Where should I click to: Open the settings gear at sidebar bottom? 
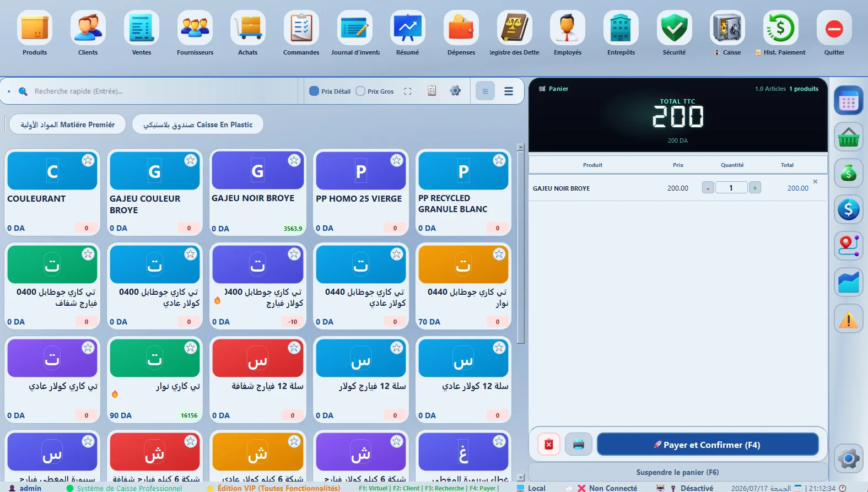click(x=849, y=458)
